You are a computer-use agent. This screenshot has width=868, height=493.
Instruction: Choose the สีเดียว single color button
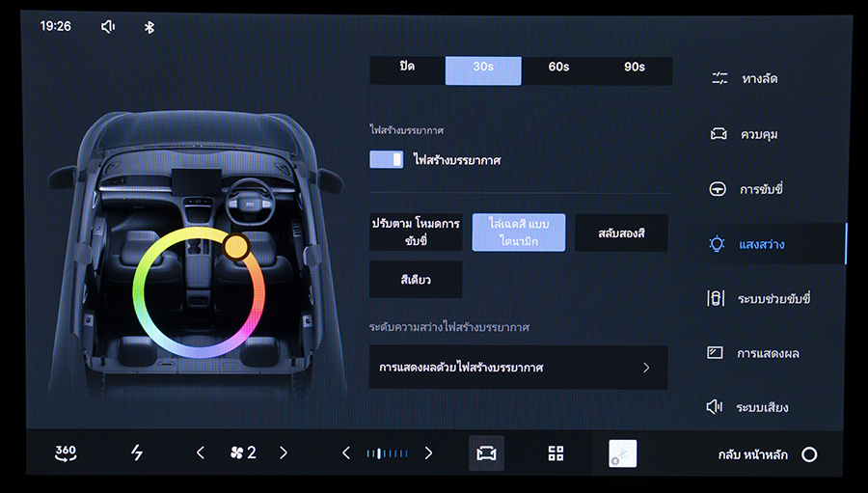tap(415, 280)
